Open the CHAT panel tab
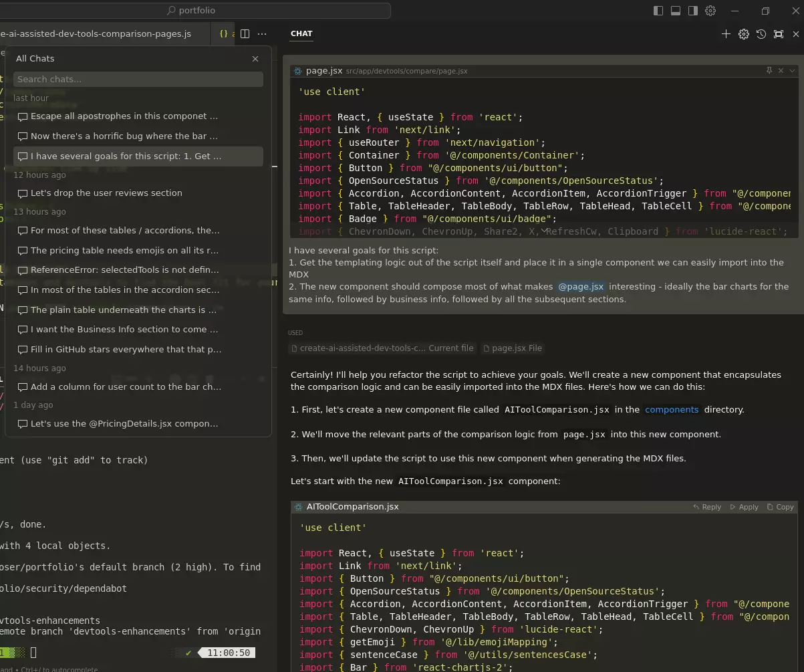This screenshot has height=672, width=804. tap(301, 33)
